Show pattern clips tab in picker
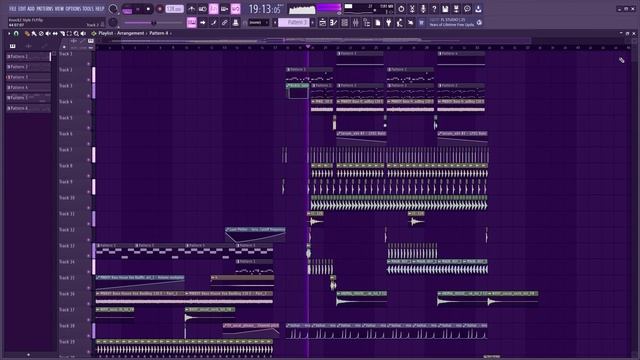Screen dimensions: 640x360 12,46
